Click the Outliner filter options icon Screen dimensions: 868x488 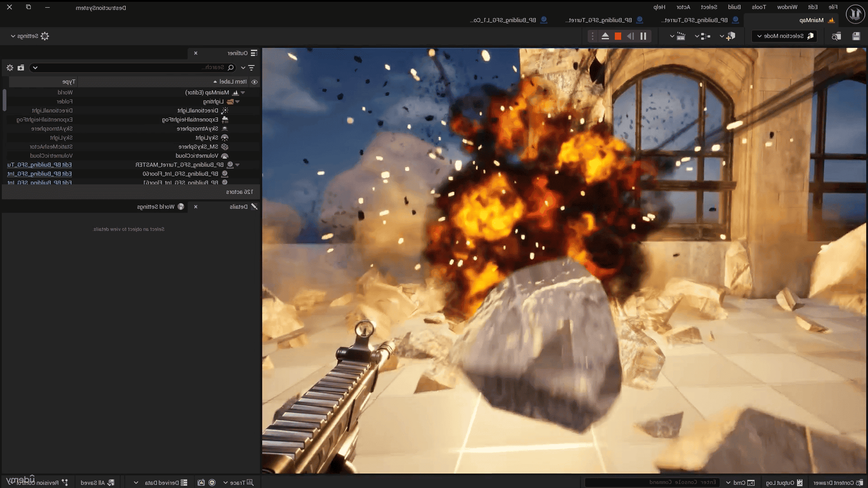point(251,68)
